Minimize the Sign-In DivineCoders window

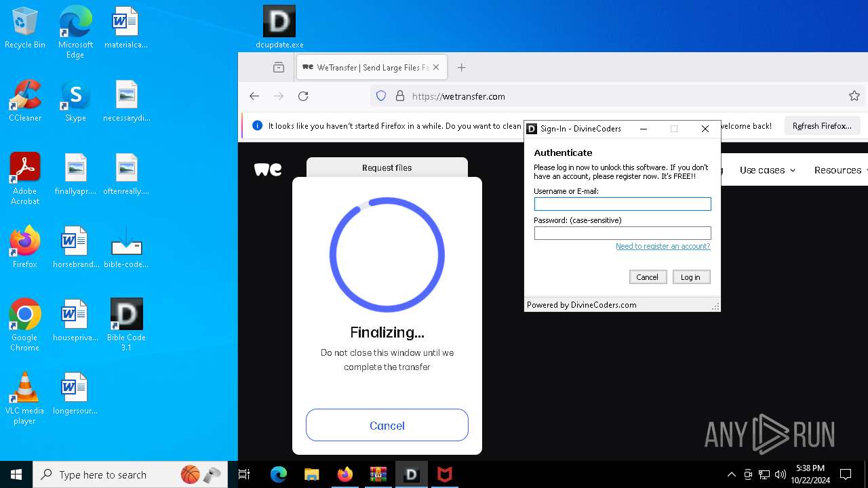(x=644, y=129)
